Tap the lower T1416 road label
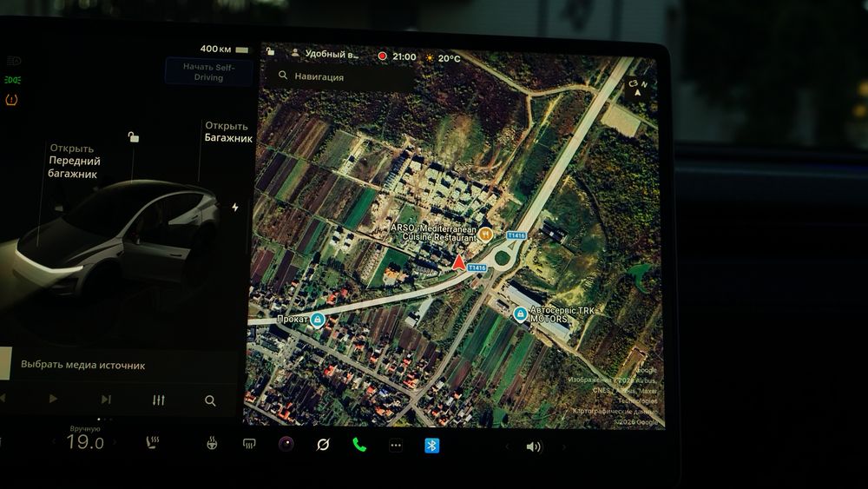Image resolution: width=868 pixels, height=489 pixels. tap(477, 268)
